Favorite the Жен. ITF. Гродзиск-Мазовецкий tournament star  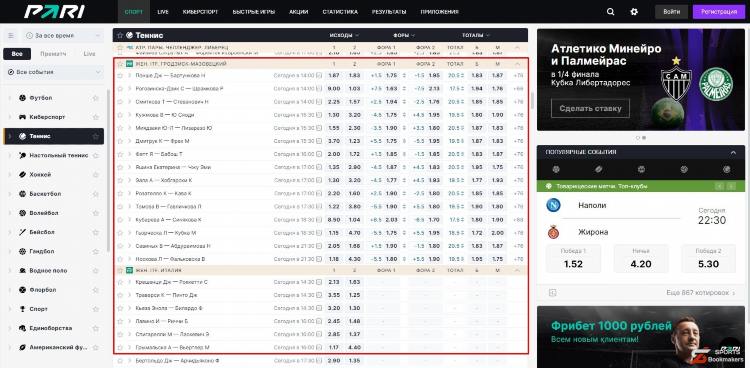120,64
